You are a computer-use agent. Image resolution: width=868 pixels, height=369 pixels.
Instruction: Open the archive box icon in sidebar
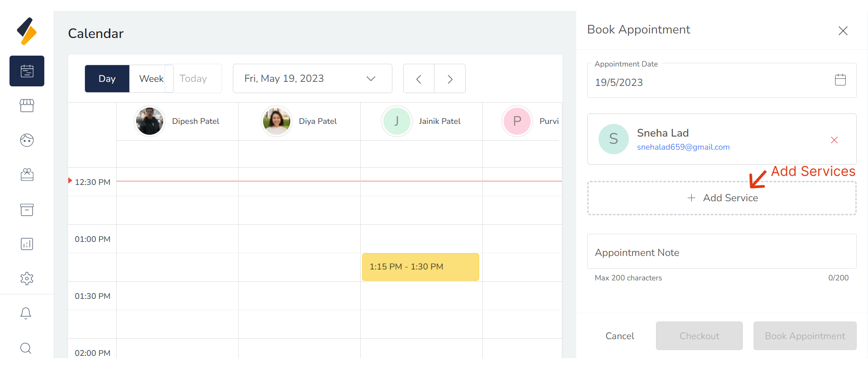tap(27, 210)
